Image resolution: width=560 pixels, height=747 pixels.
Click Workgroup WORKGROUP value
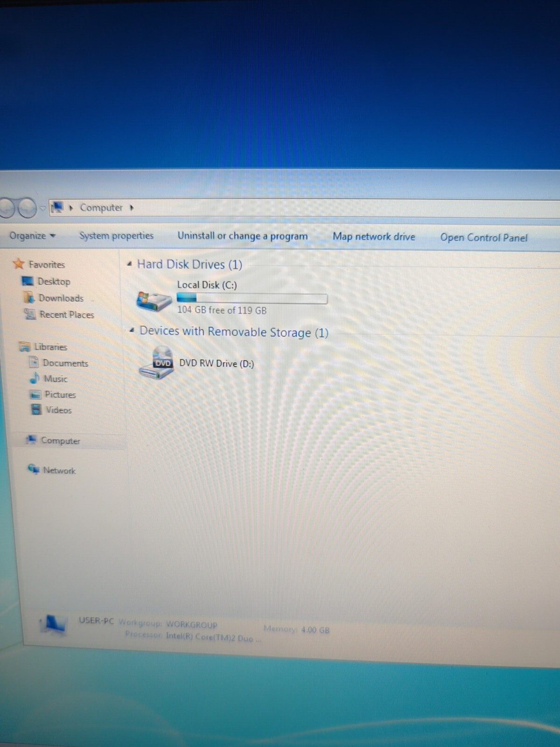pyautogui.click(x=191, y=625)
